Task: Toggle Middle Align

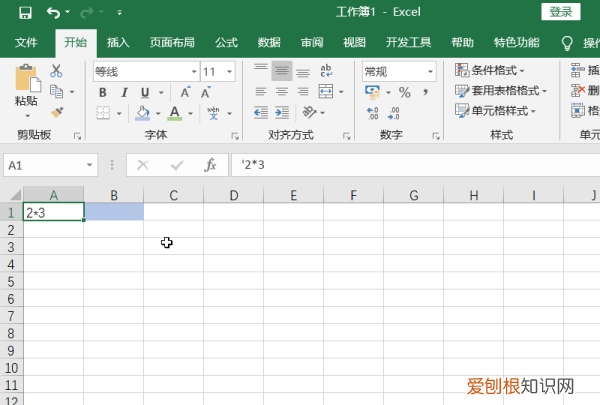Action: pyautogui.click(x=282, y=71)
